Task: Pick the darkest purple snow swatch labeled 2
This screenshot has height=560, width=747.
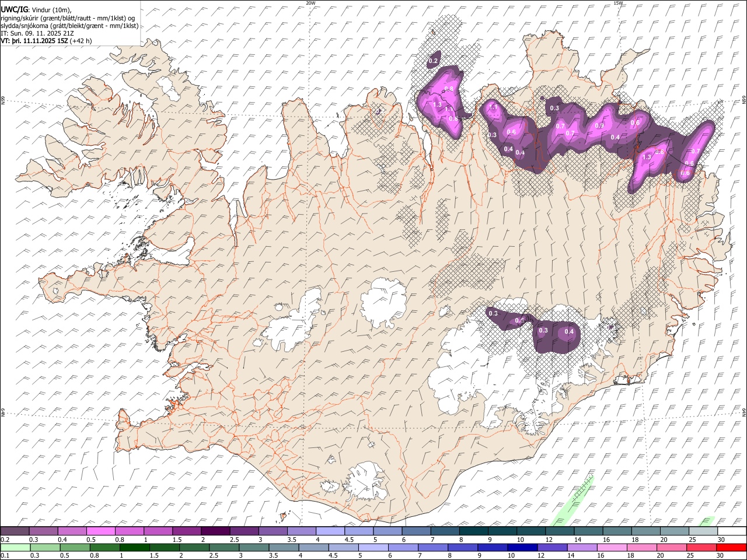Action: click(215, 531)
